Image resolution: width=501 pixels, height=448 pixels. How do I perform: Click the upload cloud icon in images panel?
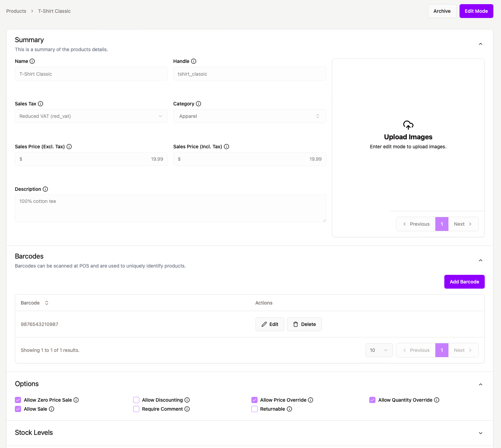click(408, 125)
